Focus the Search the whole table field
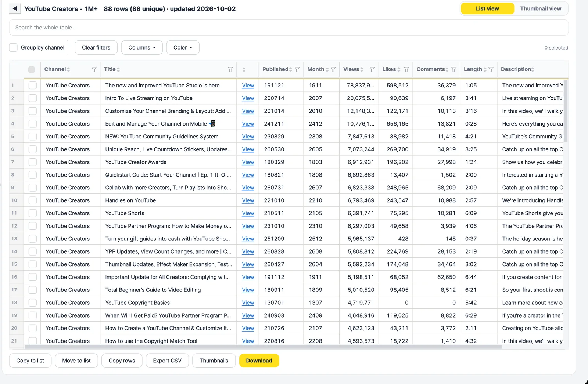 [289, 28]
